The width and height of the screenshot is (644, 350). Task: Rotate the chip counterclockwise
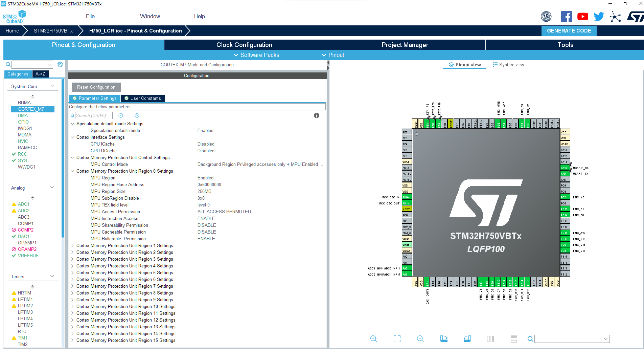click(467, 338)
